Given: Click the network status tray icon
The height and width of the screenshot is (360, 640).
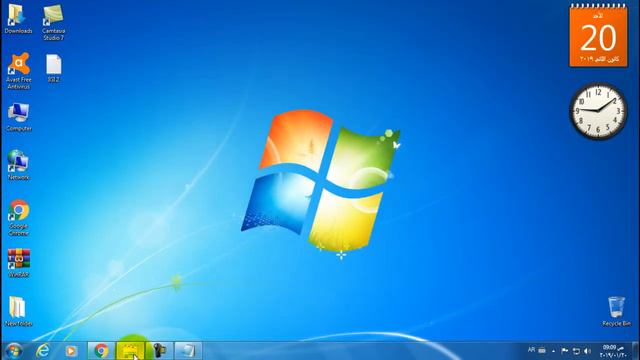Looking at the screenshot, I should click(576, 351).
